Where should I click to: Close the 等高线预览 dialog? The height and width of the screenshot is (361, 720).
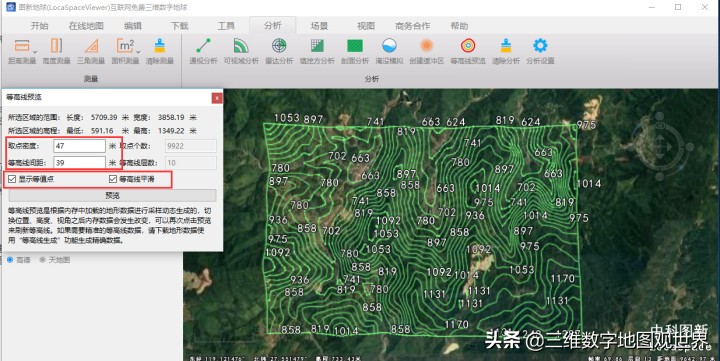point(217,98)
